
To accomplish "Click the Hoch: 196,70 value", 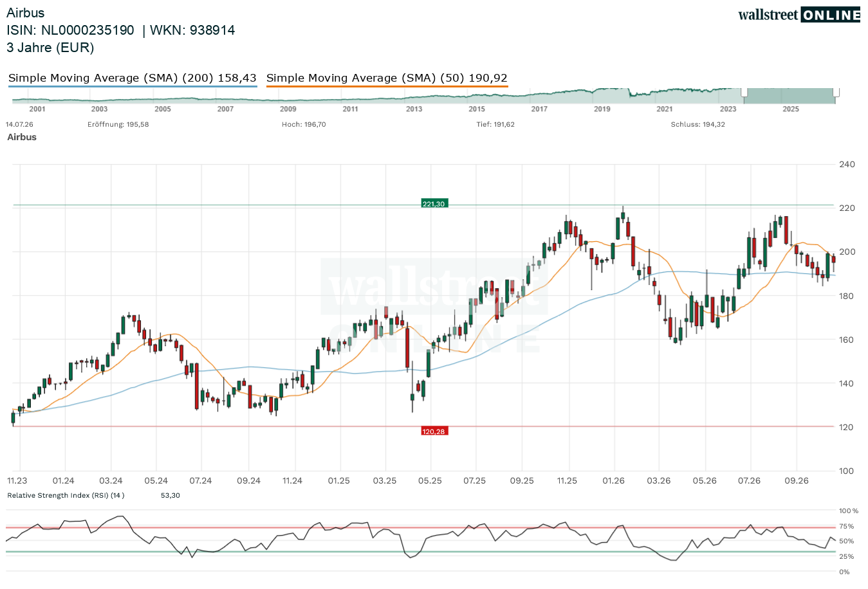I will coord(304,124).
